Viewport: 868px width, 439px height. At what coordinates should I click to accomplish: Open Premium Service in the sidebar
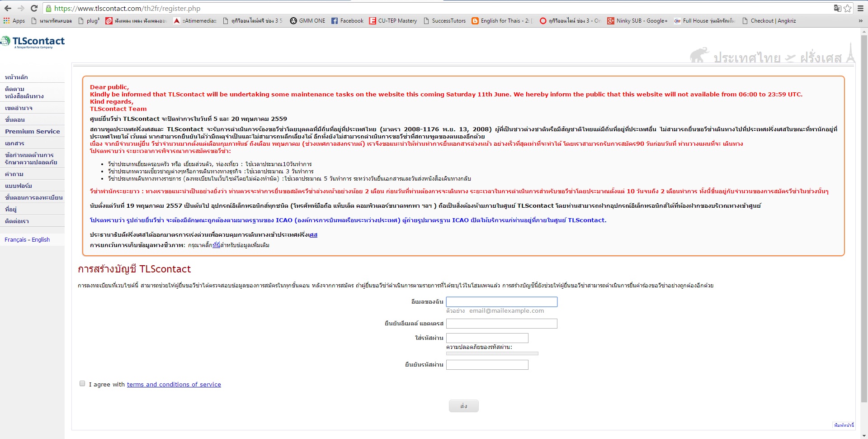click(x=32, y=131)
